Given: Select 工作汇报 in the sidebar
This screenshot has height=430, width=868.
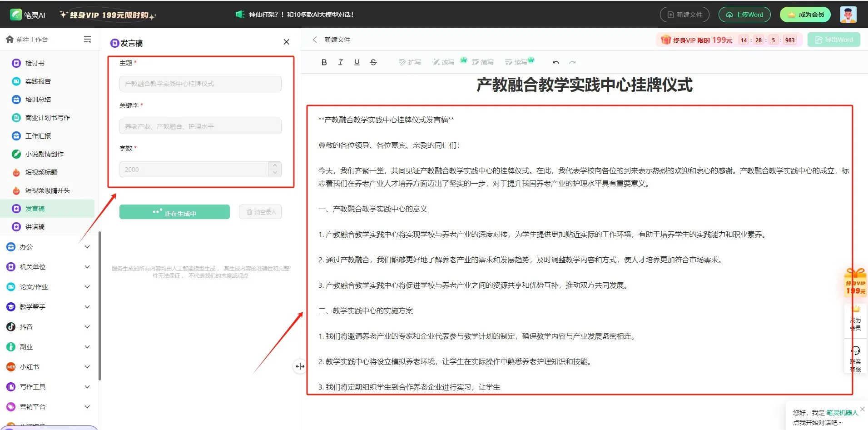Looking at the screenshot, I should 38,136.
